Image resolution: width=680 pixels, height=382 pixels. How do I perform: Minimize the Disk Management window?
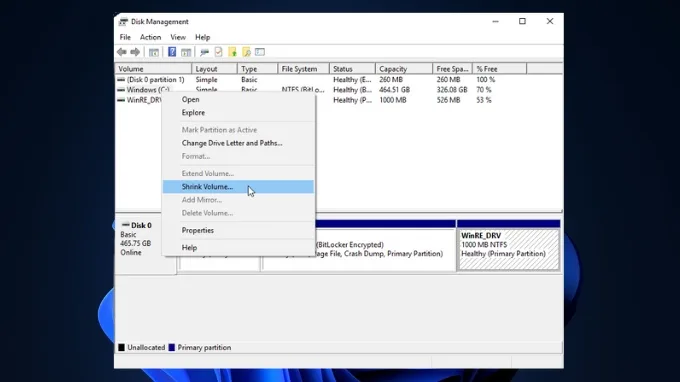495,21
